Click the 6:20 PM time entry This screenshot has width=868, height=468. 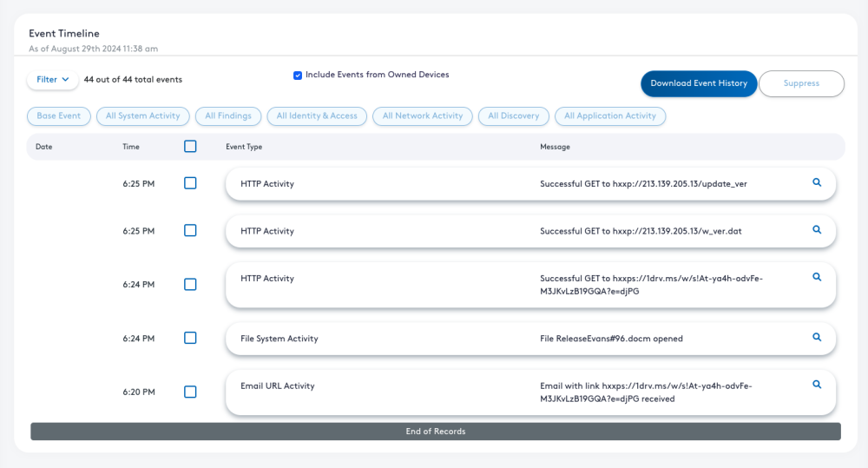pos(139,392)
